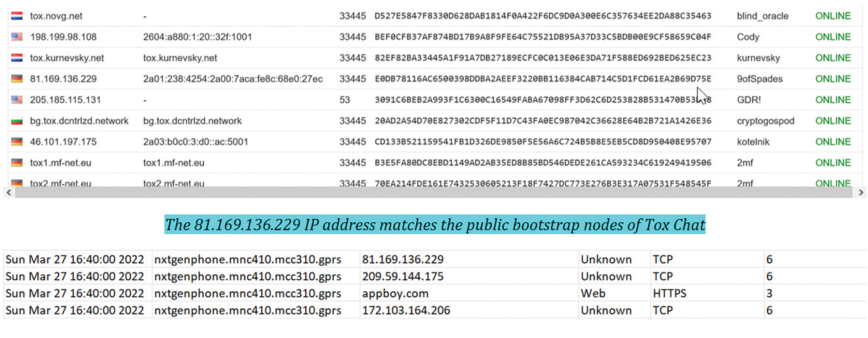The image size is (868, 338).
Task: Select maintainer name kurnevsky
Action: [x=759, y=58]
